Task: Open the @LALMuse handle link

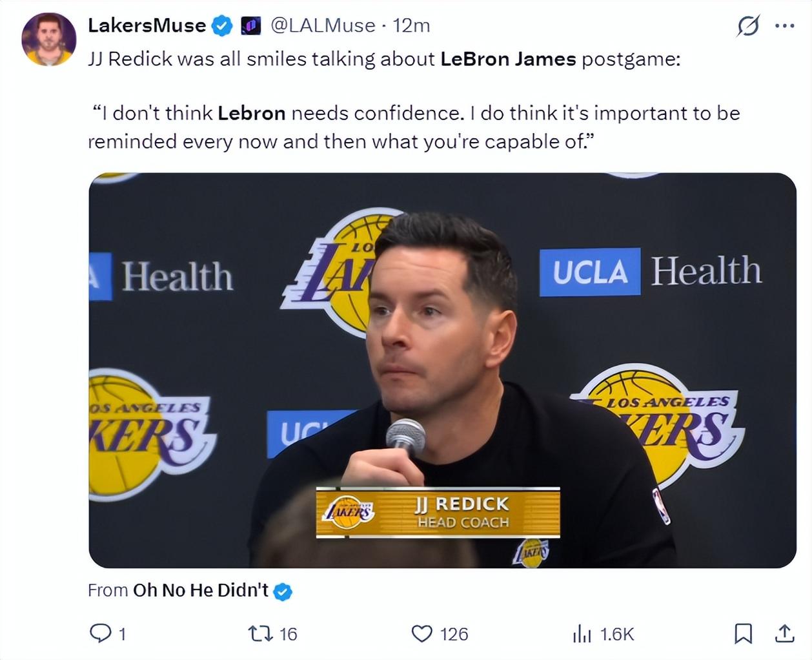Action: (323, 25)
